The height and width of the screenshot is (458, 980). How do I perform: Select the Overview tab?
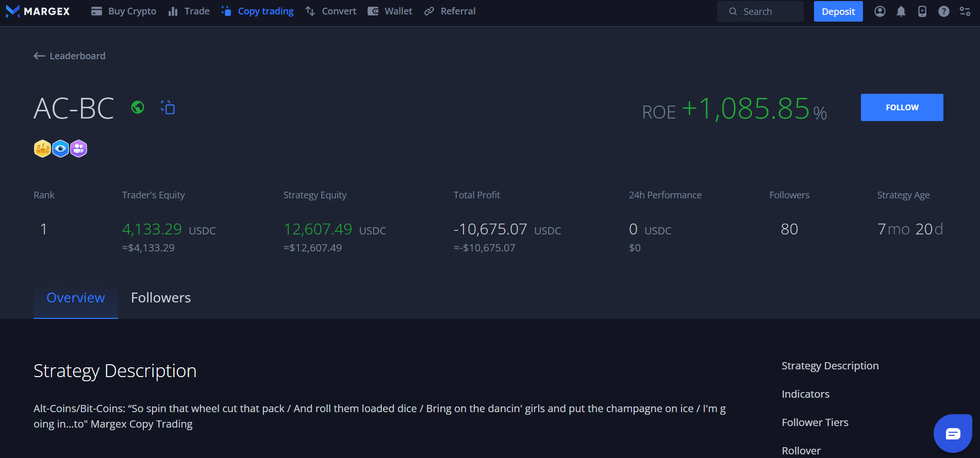point(76,298)
